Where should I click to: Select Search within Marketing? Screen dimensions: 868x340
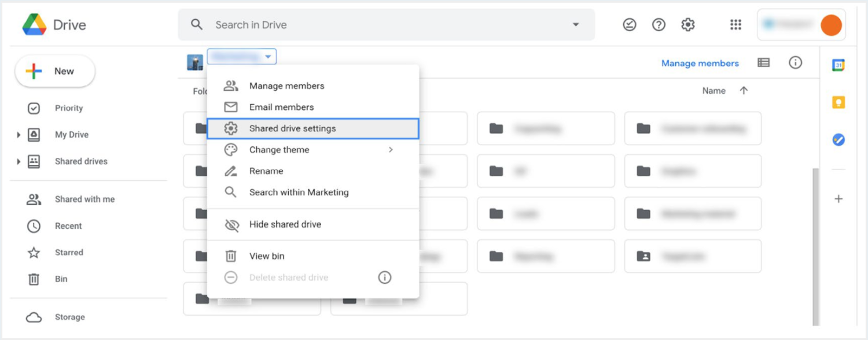(313, 192)
